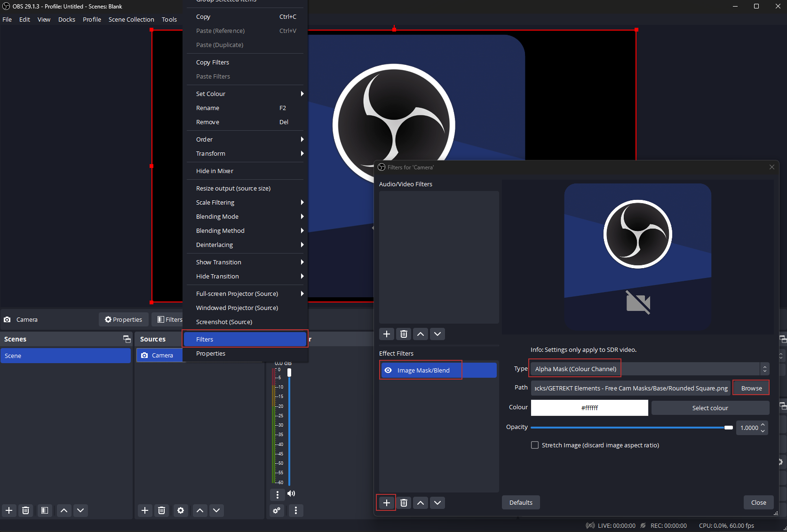Image resolution: width=787 pixels, height=532 pixels.
Task: Open Scene Collection menu
Action: pyautogui.click(x=131, y=19)
